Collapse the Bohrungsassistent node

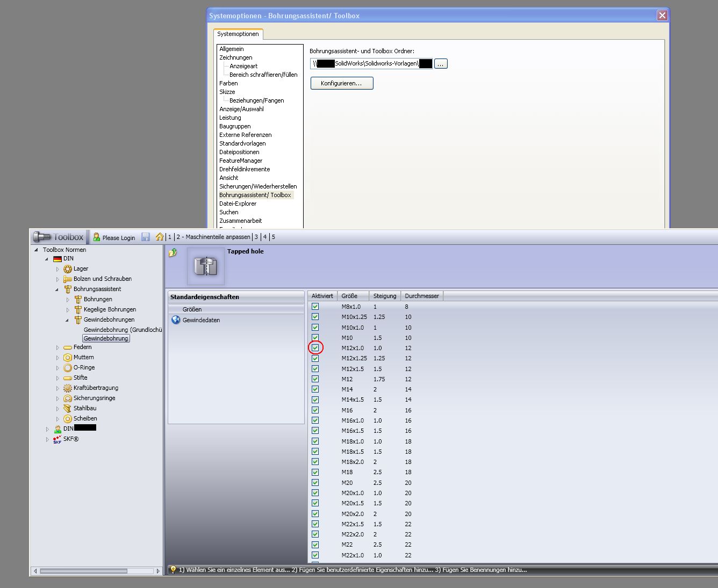(57, 289)
